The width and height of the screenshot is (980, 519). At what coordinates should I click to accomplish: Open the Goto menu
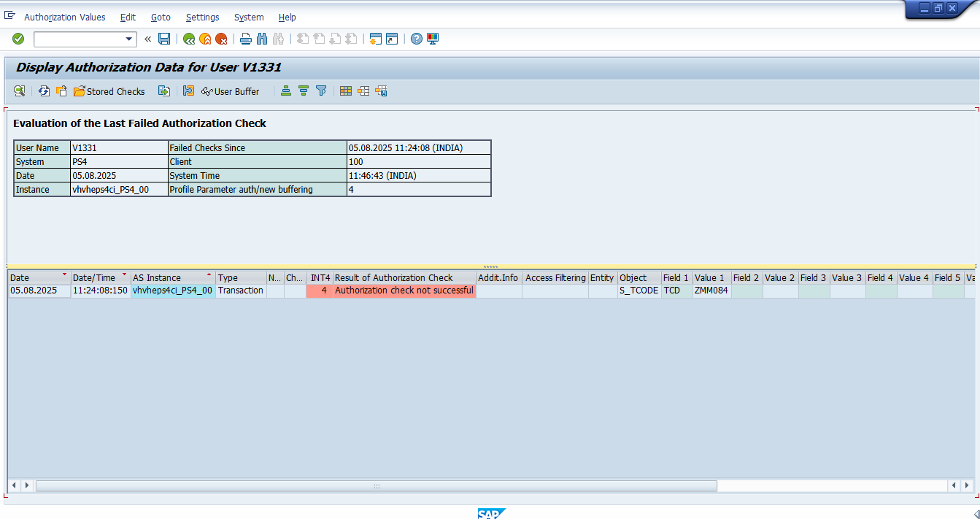point(161,17)
